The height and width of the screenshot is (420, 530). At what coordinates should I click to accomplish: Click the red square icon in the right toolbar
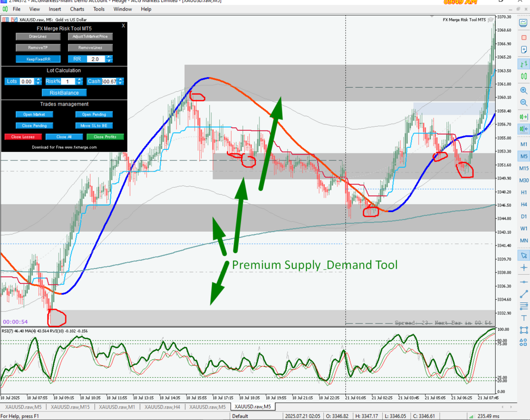click(x=524, y=37)
